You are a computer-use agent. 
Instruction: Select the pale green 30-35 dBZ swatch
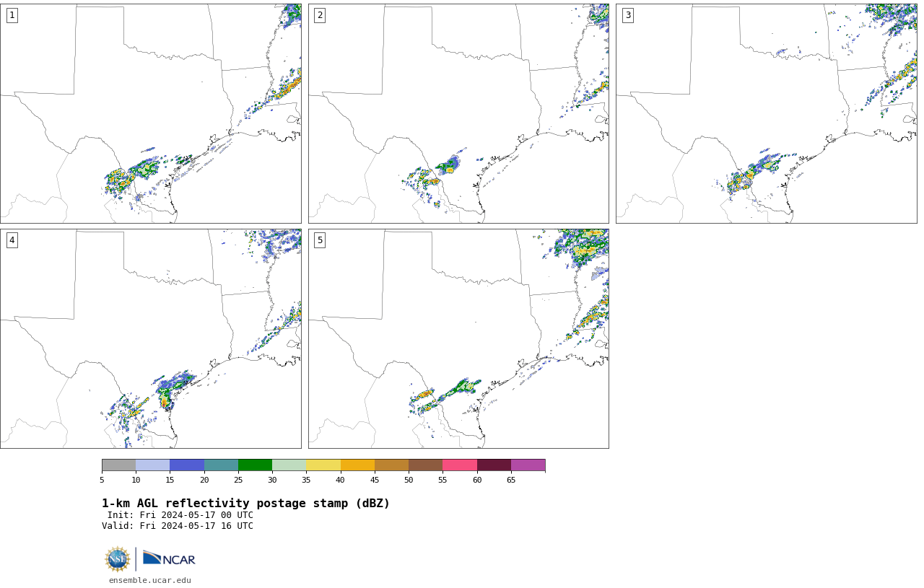pos(289,465)
